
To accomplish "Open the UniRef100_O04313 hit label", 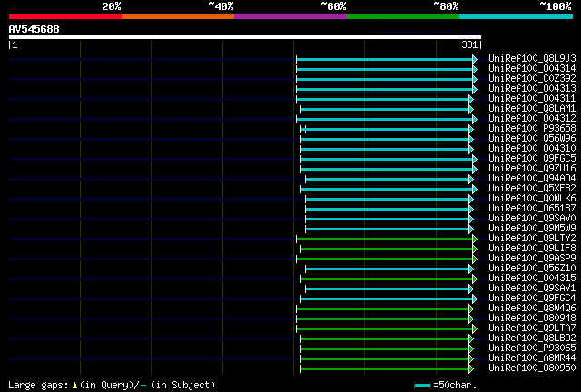I will click(532, 88).
